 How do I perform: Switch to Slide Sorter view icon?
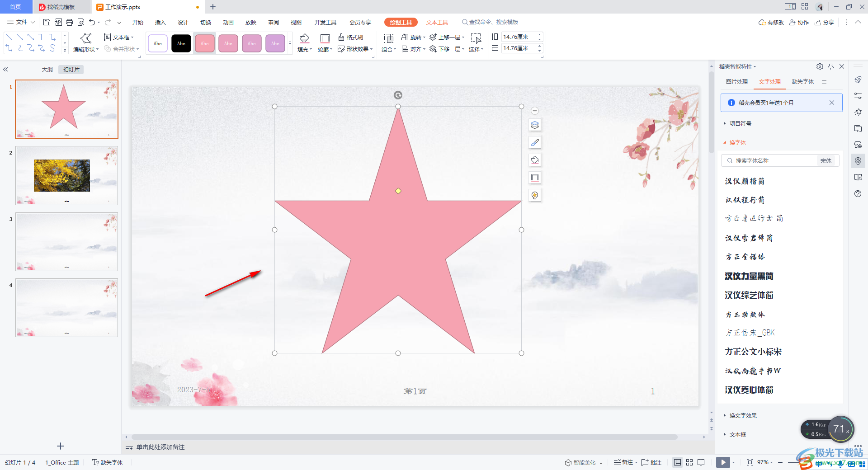tap(689, 462)
